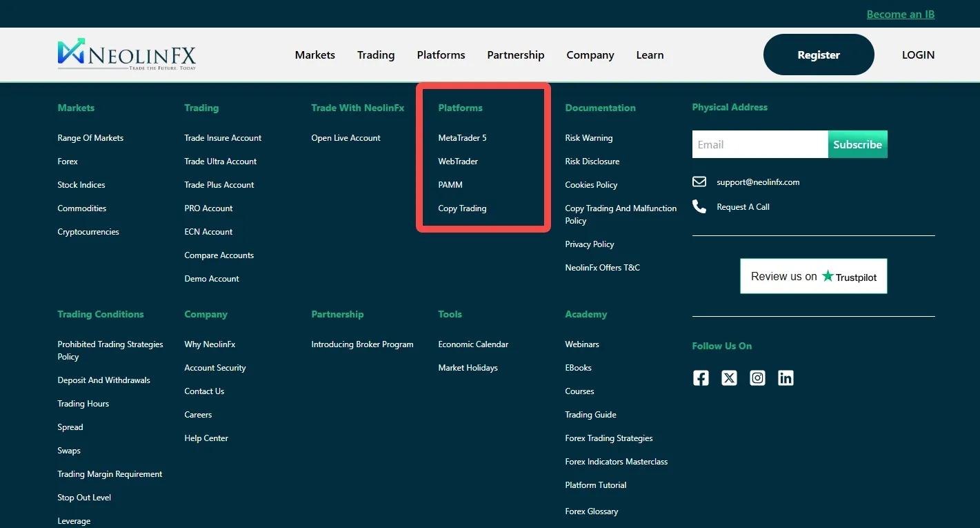980x528 pixels.
Task: Click Open Live Account link
Action: coord(346,138)
